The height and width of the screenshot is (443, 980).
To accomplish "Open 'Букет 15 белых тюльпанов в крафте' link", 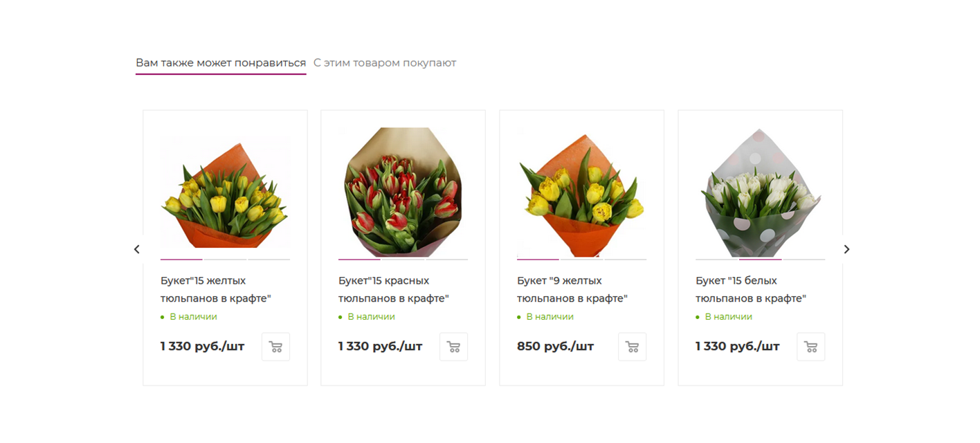I will pyautogui.click(x=751, y=289).
